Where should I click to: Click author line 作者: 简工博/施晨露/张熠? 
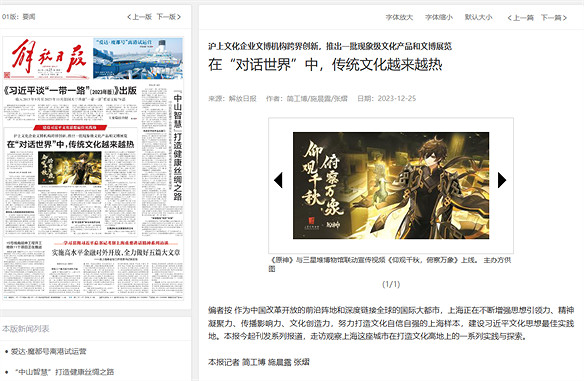click(307, 99)
